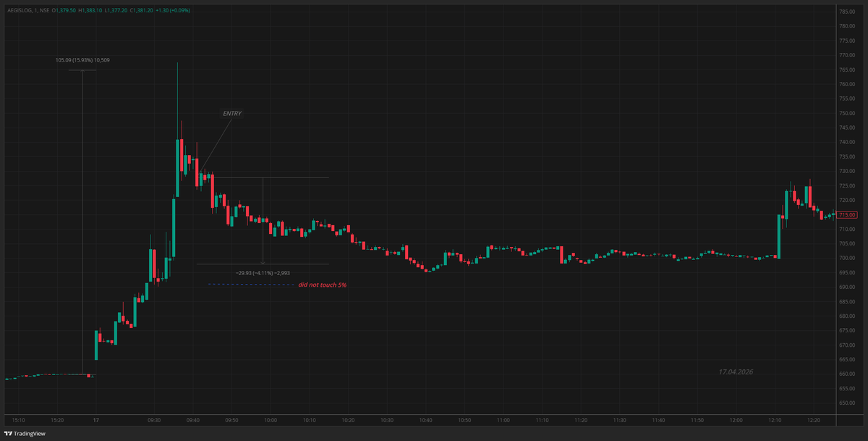Select the ENTRY annotation text
Screen dimensions: 868x441
[232, 114]
